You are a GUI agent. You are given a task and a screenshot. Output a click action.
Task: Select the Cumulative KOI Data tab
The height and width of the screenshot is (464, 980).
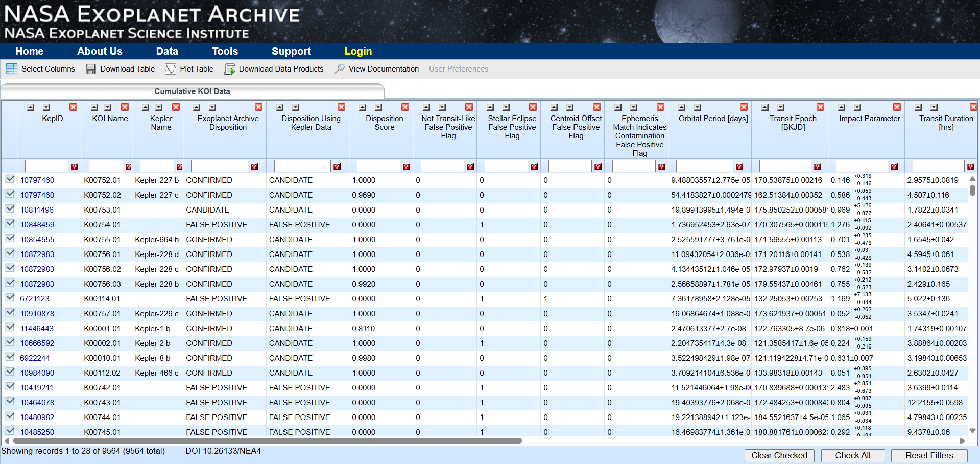pyautogui.click(x=192, y=91)
